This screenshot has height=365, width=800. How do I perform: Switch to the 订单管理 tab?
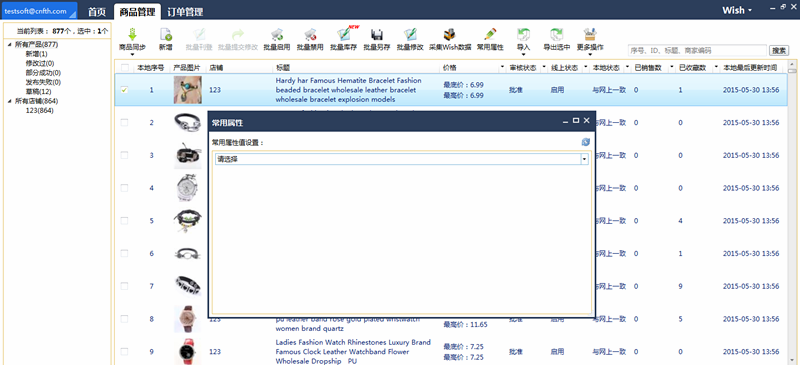click(x=185, y=11)
